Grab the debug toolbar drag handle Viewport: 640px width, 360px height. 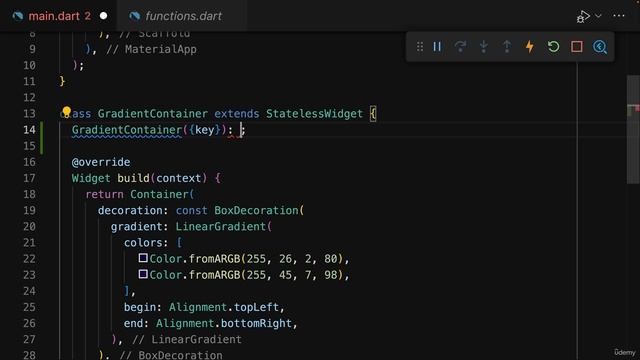point(420,47)
